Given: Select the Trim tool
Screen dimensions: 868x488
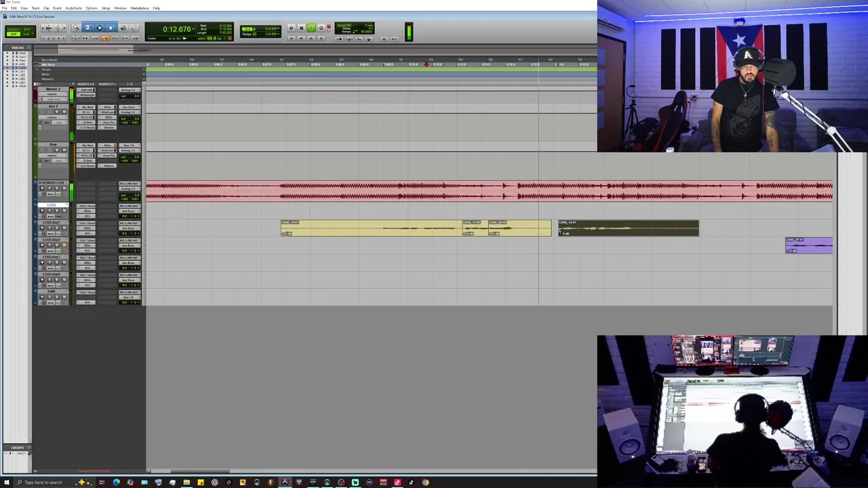Looking at the screenshot, I should click(x=88, y=28).
